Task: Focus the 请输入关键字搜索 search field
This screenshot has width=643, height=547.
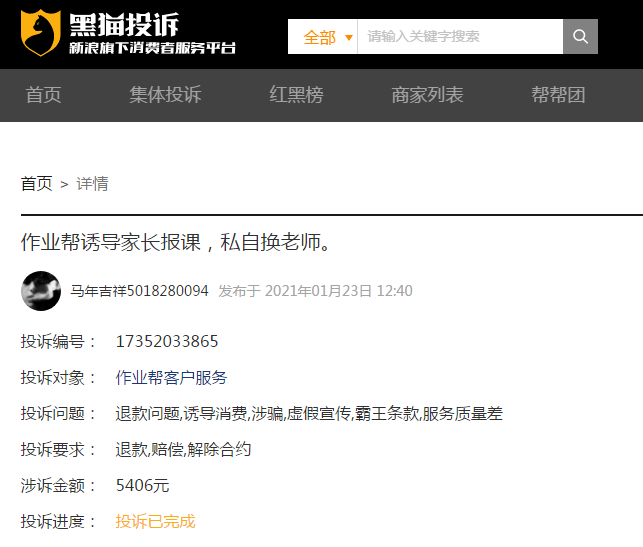Action: pyautogui.click(x=460, y=36)
